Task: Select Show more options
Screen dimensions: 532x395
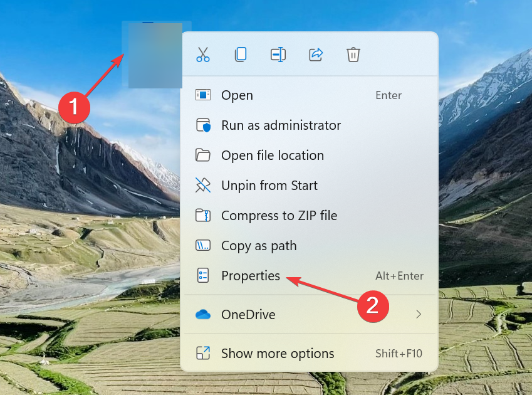Action: tap(310, 353)
